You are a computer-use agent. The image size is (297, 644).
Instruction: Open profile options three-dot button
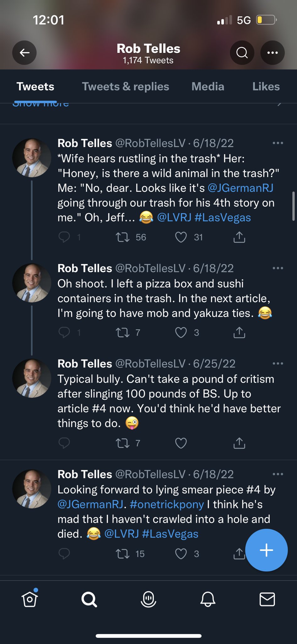pyautogui.click(x=272, y=53)
